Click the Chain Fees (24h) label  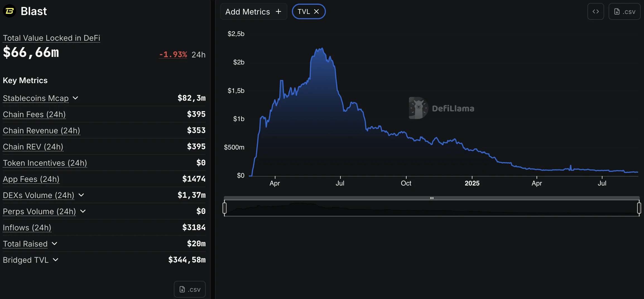click(x=34, y=114)
